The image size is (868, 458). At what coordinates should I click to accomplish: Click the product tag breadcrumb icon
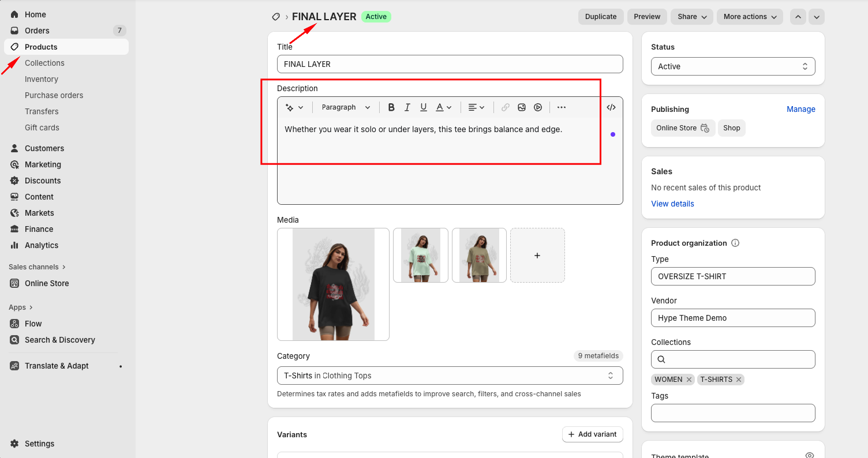coord(276,17)
